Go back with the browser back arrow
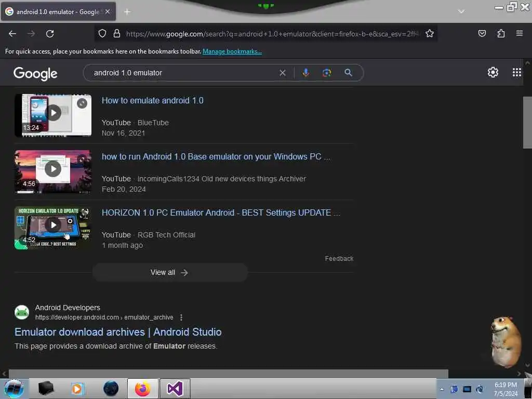The image size is (532, 399). [x=12, y=34]
